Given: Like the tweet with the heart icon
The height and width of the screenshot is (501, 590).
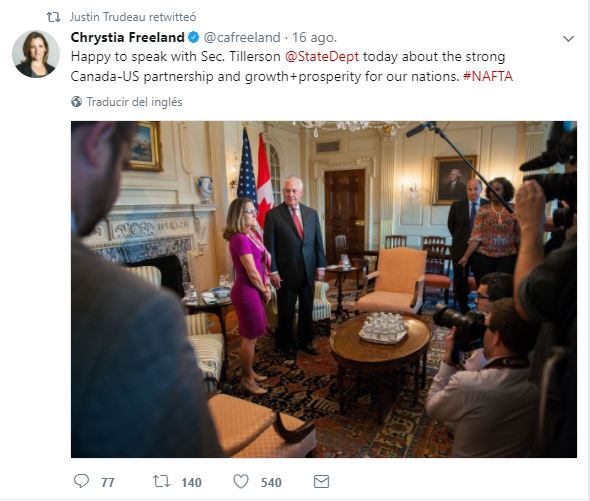Looking at the screenshot, I should (x=241, y=481).
